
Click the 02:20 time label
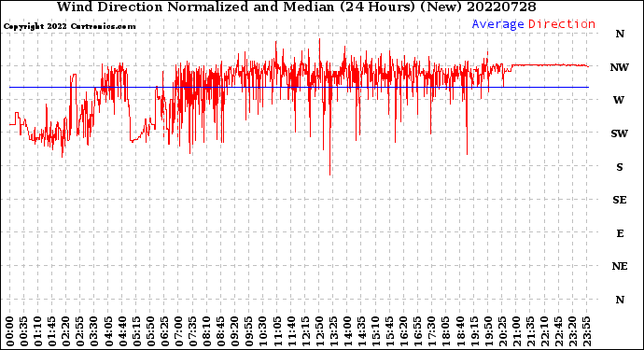[x=66, y=331]
